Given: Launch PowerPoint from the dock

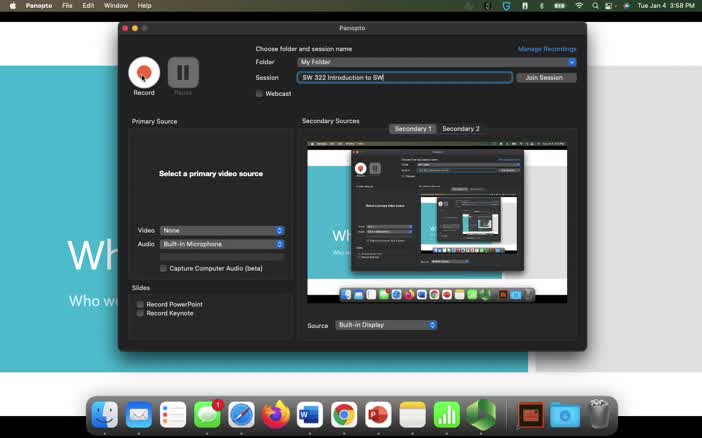Looking at the screenshot, I should (x=378, y=414).
